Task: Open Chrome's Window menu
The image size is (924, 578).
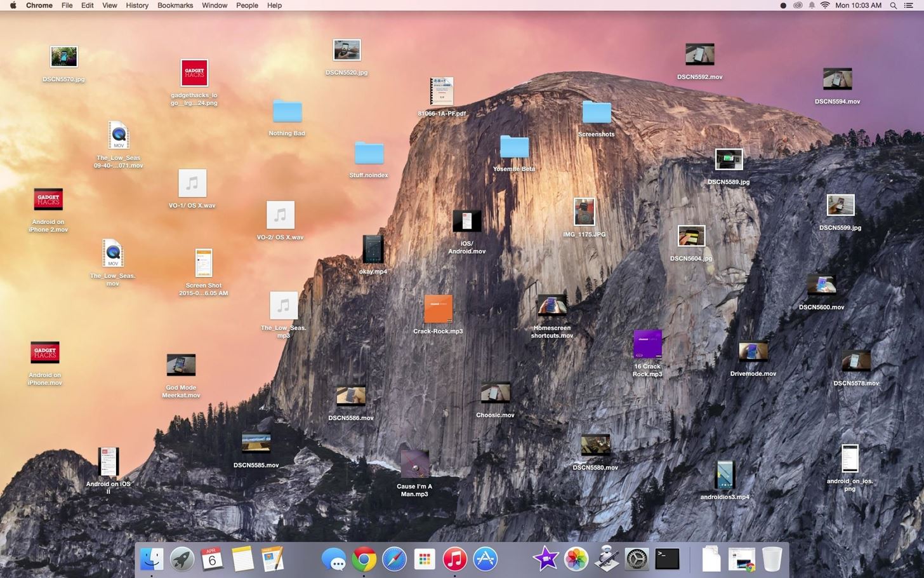Action: [x=214, y=5]
